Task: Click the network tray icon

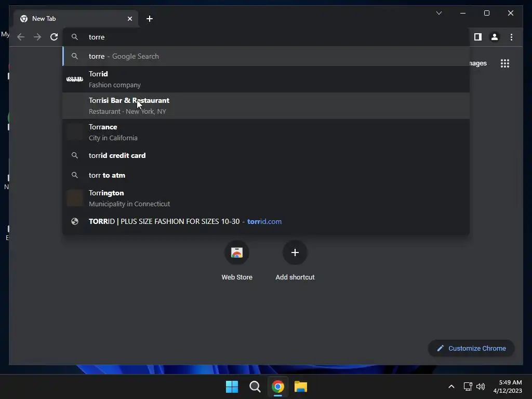Action: [468, 387]
